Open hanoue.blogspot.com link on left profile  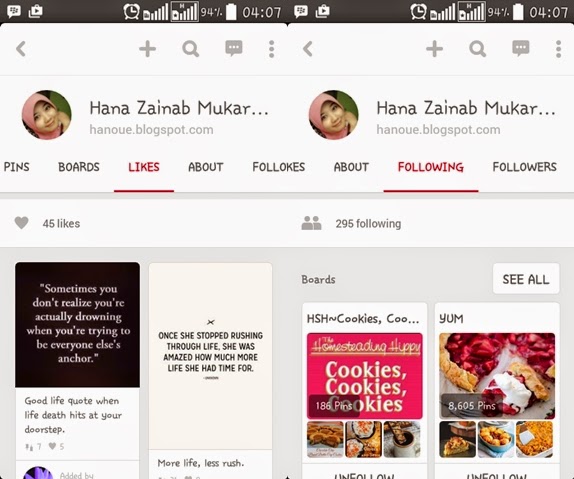(x=152, y=130)
